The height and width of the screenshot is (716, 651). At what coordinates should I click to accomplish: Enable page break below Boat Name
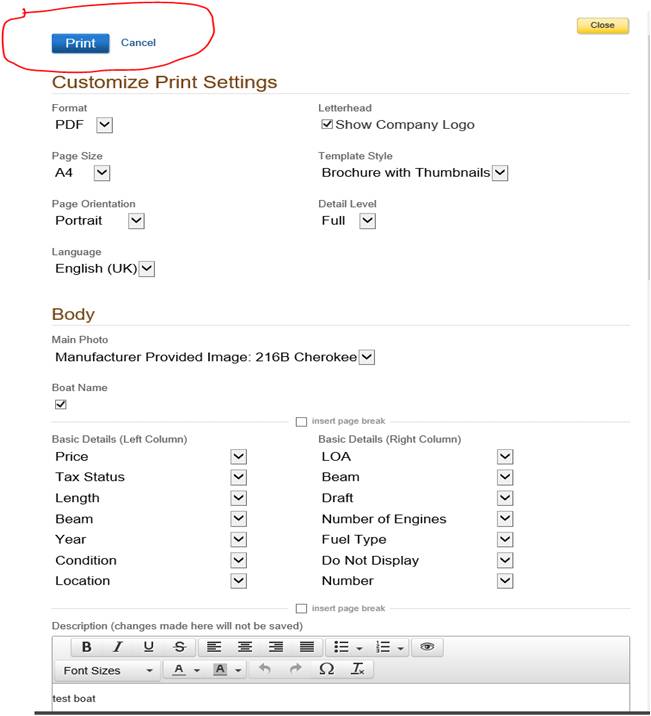(301, 422)
